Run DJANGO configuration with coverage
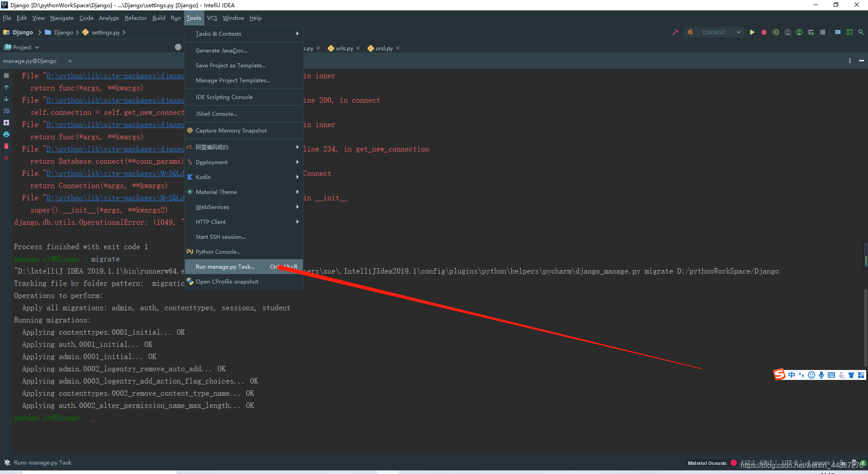Image resolution: width=868 pixels, height=474 pixels. (x=776, y=32)
